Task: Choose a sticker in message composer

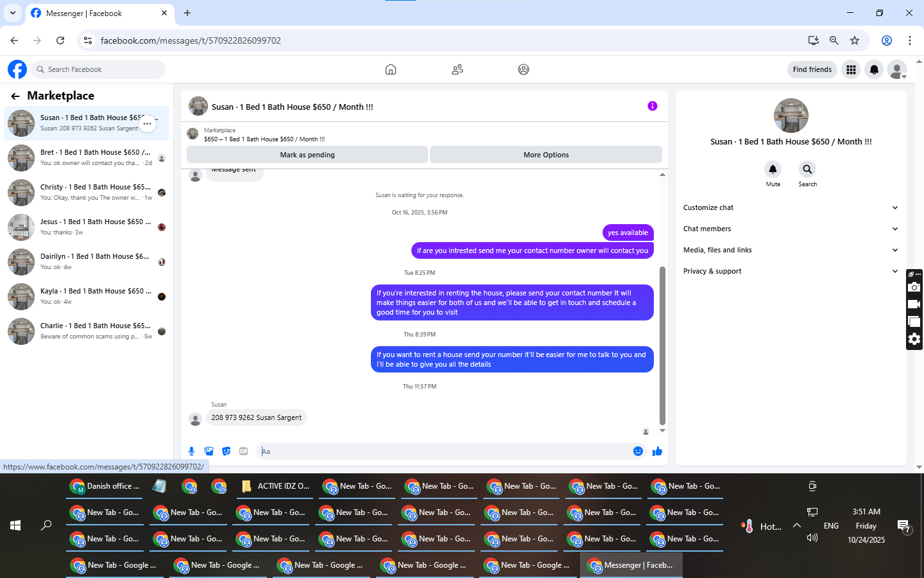Action: [x=227, y=451]
